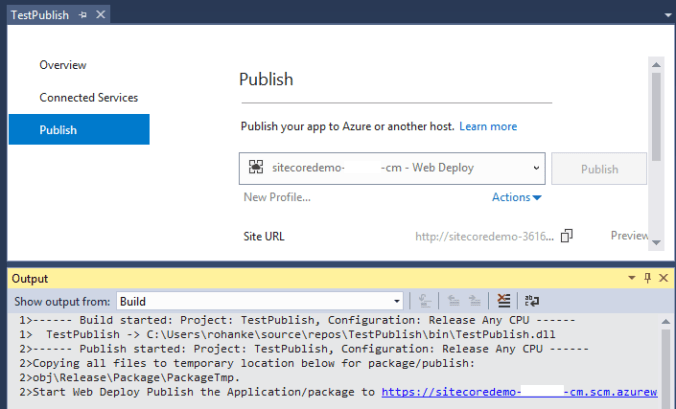Image resolution: width=676 pixels, height=409 pixels.
Task: Toggle word wrap in the Output window
Action: point(532,301)
